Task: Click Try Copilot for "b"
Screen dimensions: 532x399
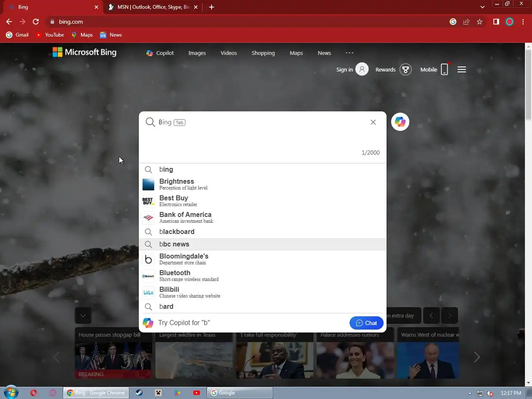Action: (184, 323)
